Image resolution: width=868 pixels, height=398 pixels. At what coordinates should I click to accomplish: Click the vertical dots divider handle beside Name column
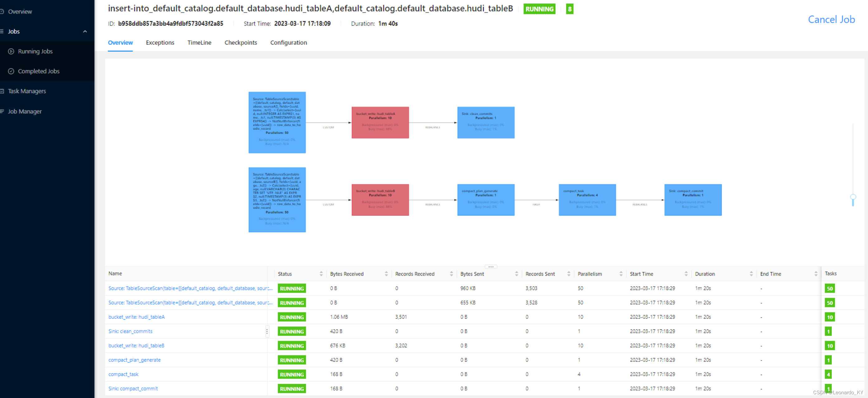(x=267, y=331)
